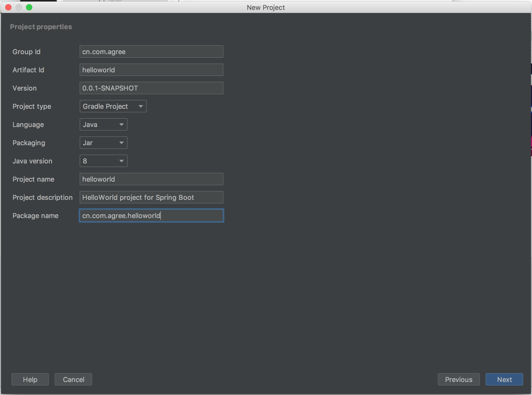Focus the Package name input field
Image resolution: width=532 pixels, height=395 pixels.
pyautogui.click(x=151, y=215)
